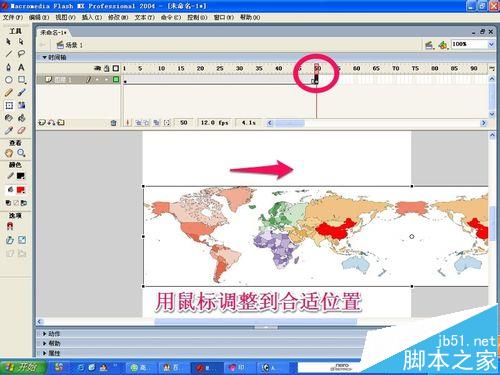Select the Subselection tool
The height and width of the screenshot is (375, 500).
[21, 42]
